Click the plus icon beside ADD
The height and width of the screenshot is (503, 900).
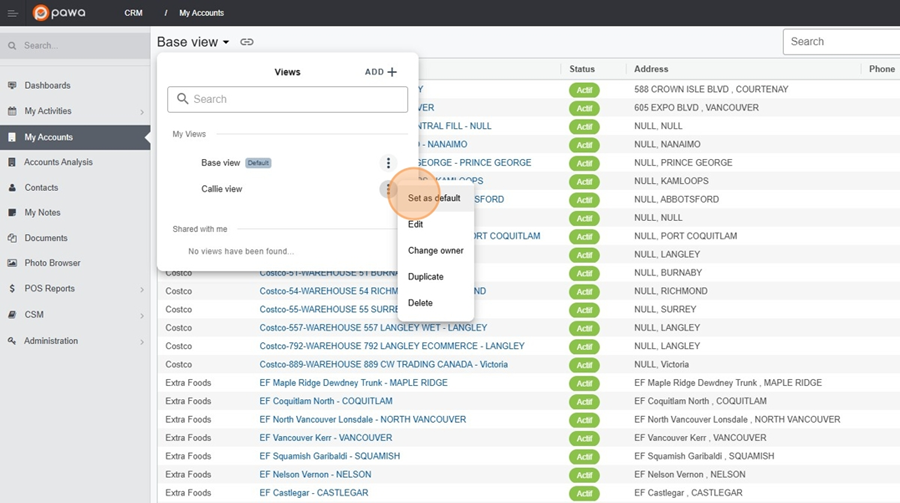(392, 72)
